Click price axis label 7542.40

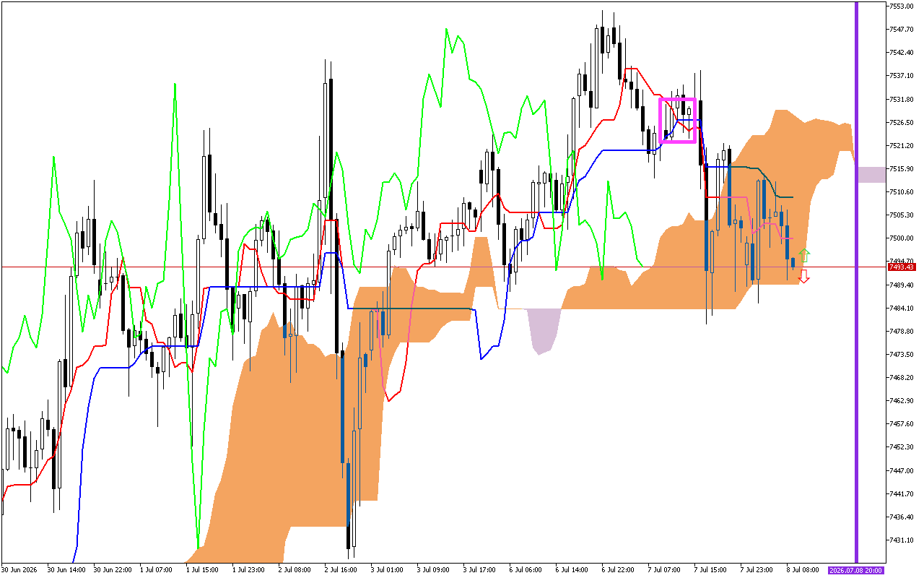pos(900,52)
